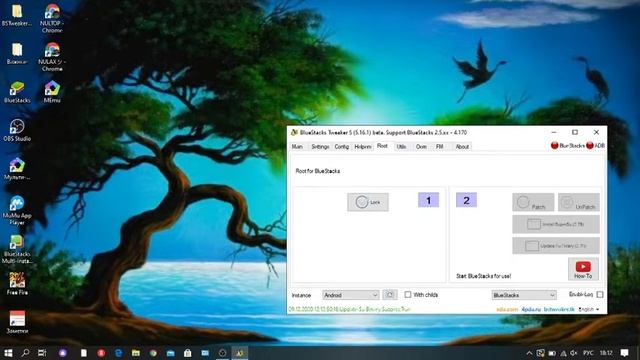The image size is (640, 360).
Task: Open Chrome from the taskbar
Action: click(x=153, y=353)
